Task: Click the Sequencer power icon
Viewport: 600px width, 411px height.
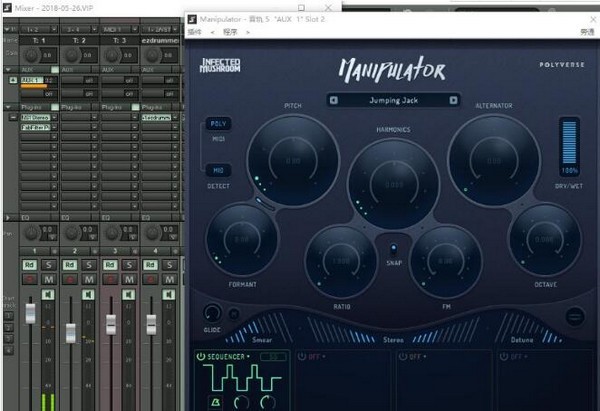Action: click(x=201, y=357)
